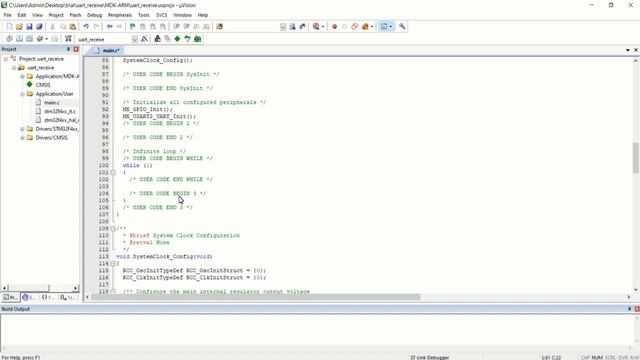
Task: Open Configuration with the wrench icon
Action: click(x=402, y=27)
